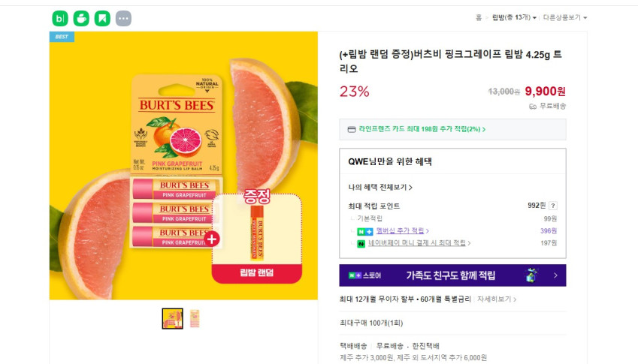Click the credit card icon in the Line Friends banner

351,129
